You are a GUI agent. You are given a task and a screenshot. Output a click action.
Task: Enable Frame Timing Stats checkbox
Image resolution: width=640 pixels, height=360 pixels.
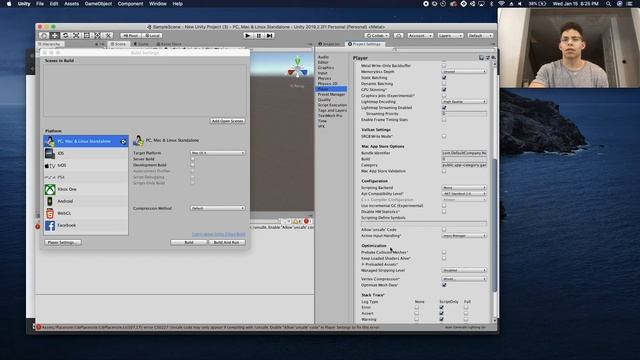pyautogui.click(x=444, y=120)
